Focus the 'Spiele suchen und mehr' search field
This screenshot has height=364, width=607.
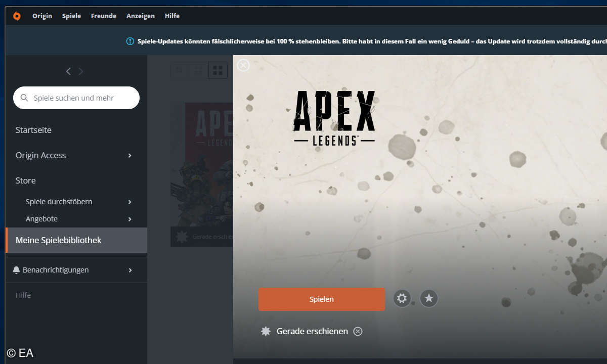pyautogui.click(x=76, y=98)
